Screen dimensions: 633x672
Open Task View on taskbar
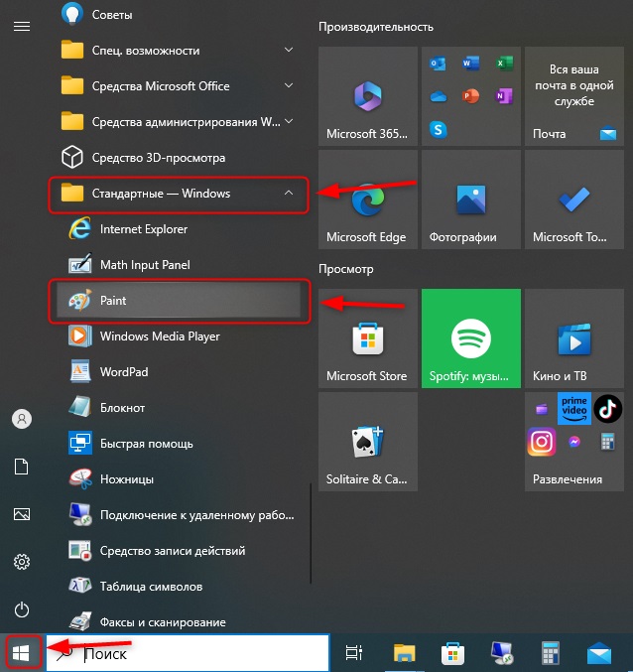click(354, 653)
